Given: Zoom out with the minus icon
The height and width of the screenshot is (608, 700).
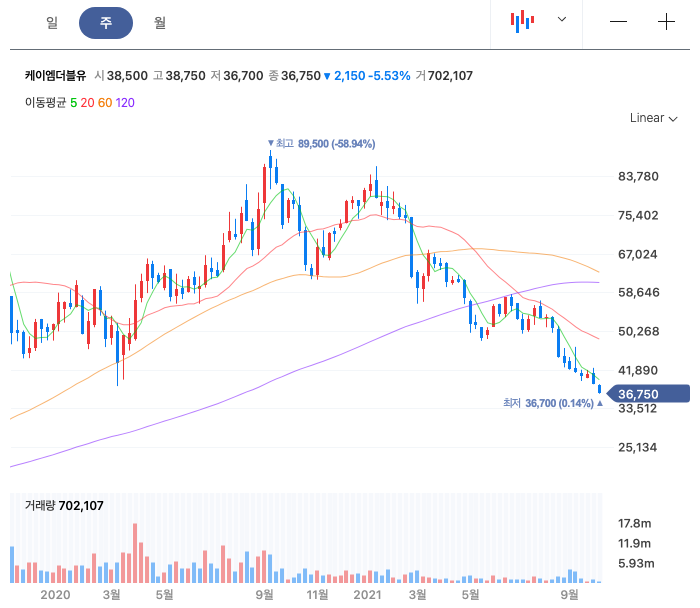Looking at the screenshot, I should (618, 21).
